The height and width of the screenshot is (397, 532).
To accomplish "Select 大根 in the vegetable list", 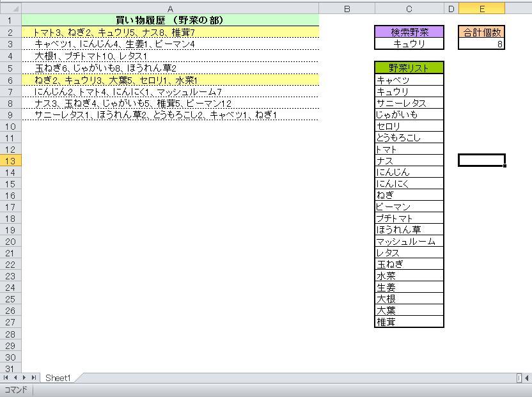I will (409, 299).
